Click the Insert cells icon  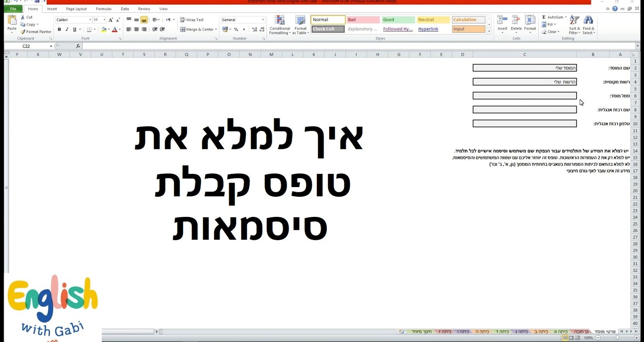502,20
